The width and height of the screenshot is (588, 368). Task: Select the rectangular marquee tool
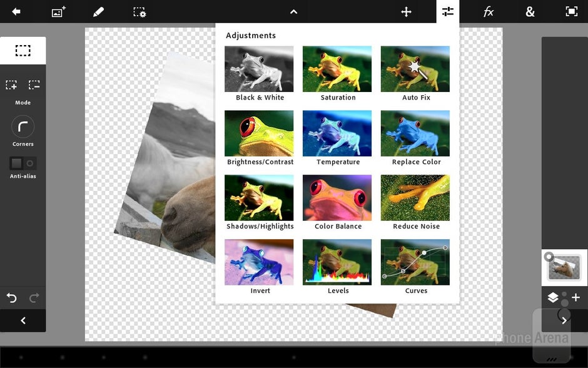click(23, 50)
